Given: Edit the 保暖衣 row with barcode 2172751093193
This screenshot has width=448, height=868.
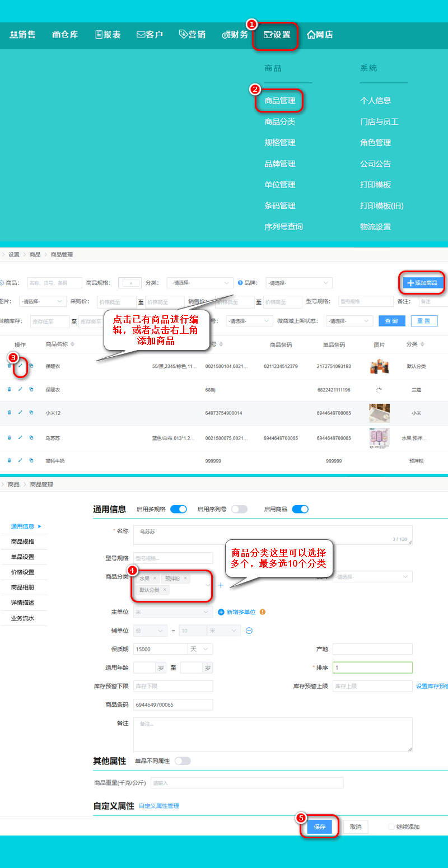Looking at the screenshot, I should (x=20, y=366).
